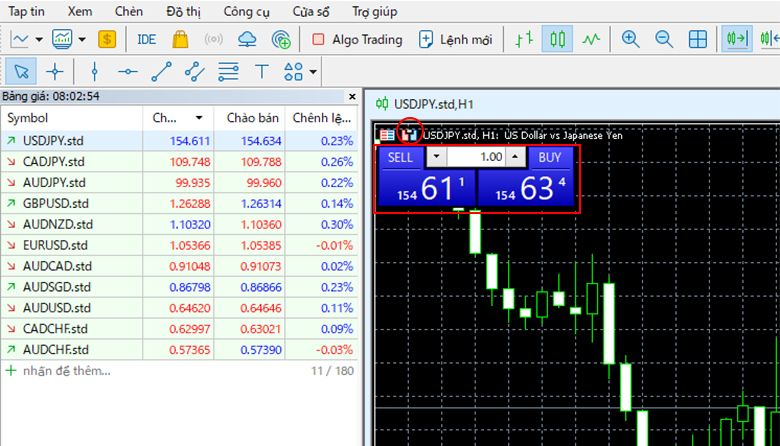Screen dimensions: 780x446
Task: Select the crosshair tool
Action: tap(55, 72)
